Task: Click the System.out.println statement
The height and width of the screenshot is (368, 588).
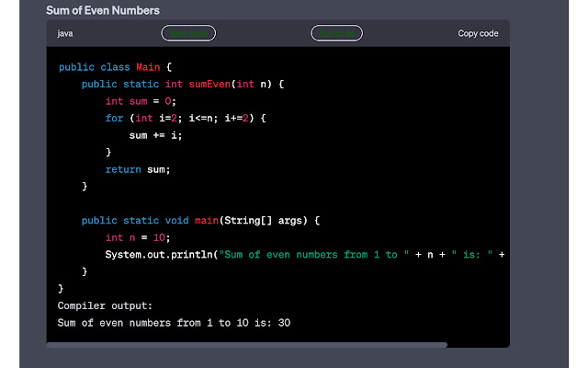Action: [304, 255]
